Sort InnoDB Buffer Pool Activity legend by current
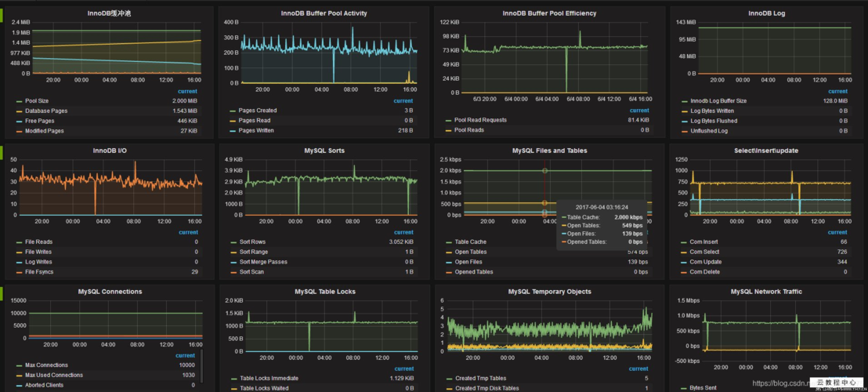Viewport: 868px width, 392px height. [x=403, y=101]
